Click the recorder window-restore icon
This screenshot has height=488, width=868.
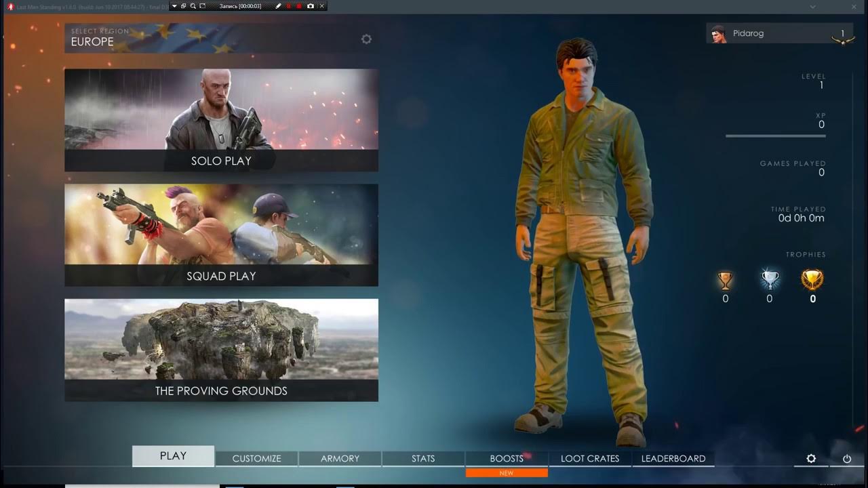(x=183, y=5)
